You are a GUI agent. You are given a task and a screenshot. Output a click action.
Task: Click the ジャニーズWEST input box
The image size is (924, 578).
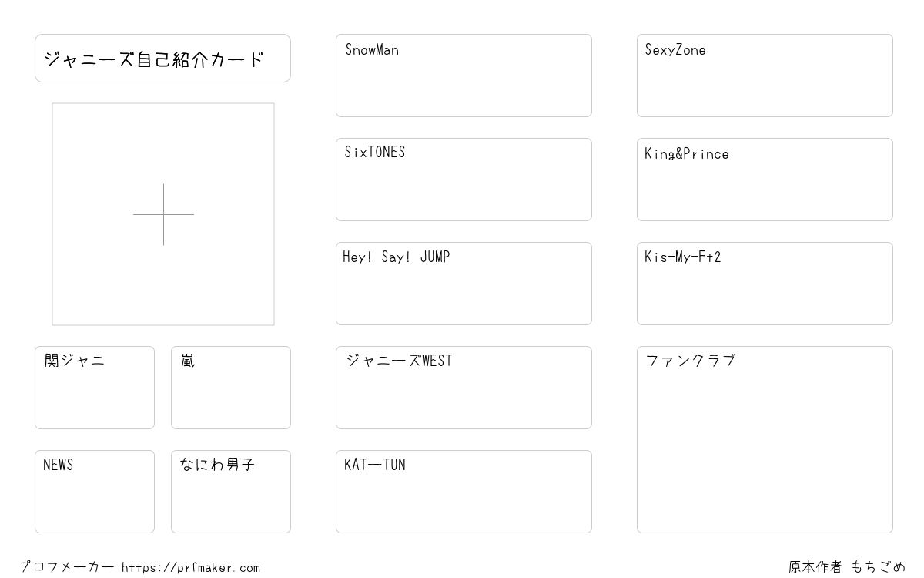tap(464, 388)
